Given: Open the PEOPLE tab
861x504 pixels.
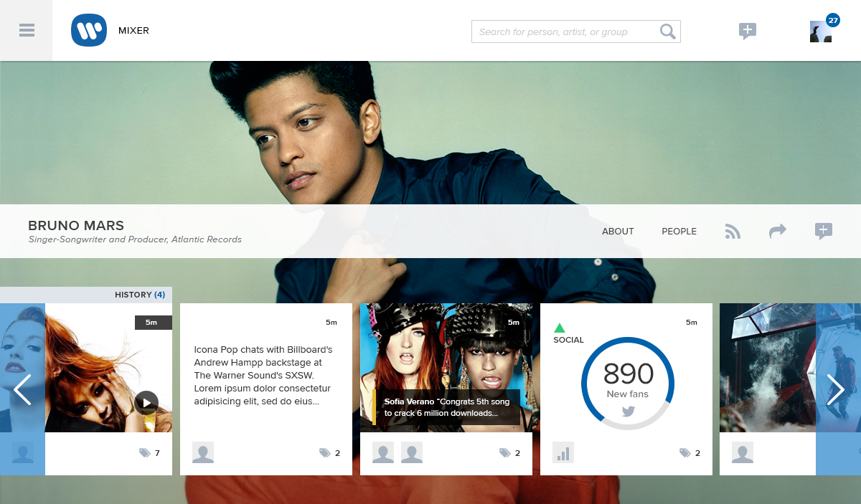Looking at the screenshot, I should tap(679, 232).
